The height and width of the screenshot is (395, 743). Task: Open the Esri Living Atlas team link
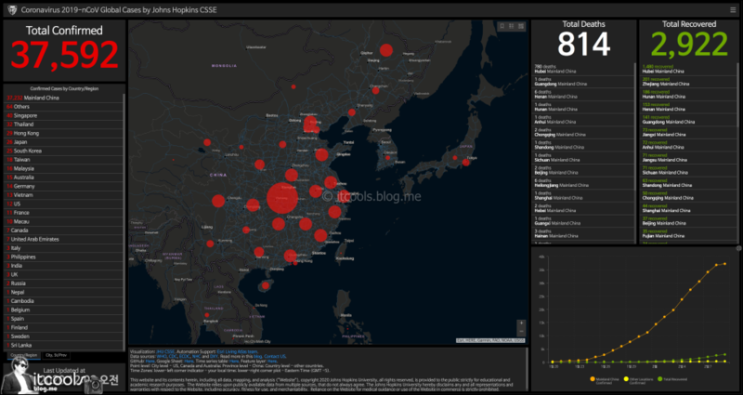237,352
